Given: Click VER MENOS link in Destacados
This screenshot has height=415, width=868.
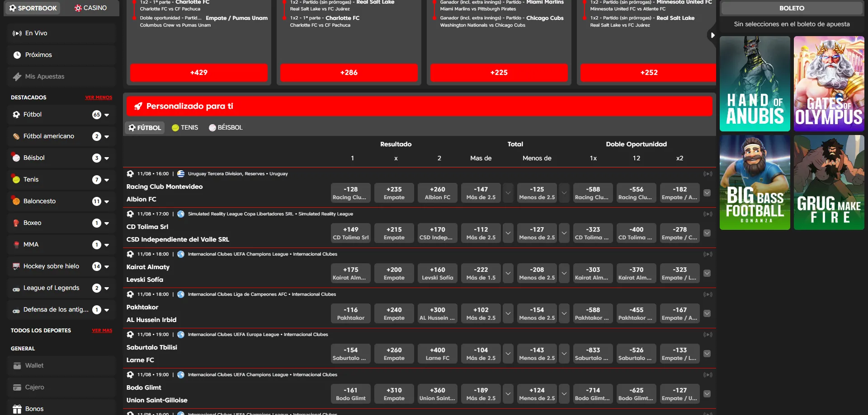Looking at the screenshot, I should (99, 98).
